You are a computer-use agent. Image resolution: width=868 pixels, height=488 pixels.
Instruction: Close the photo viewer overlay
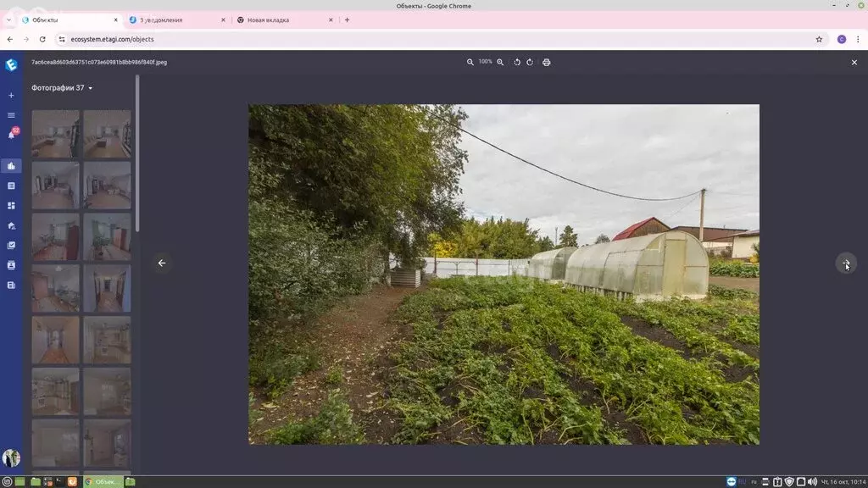[x=854, y=62]
